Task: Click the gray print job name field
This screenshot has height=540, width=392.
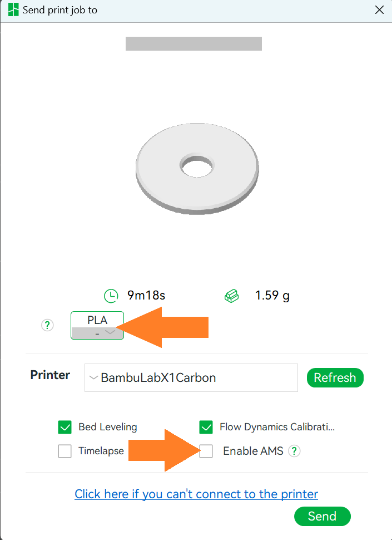Action: coord(193,44)
